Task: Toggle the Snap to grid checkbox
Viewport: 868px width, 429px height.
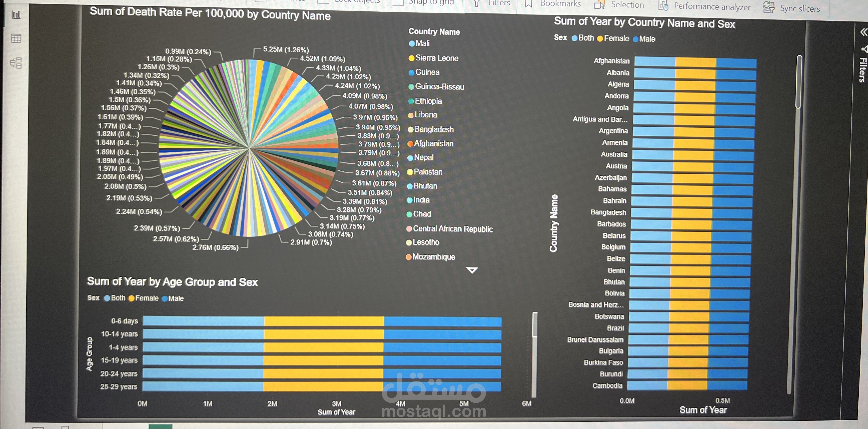Action: 398,3
